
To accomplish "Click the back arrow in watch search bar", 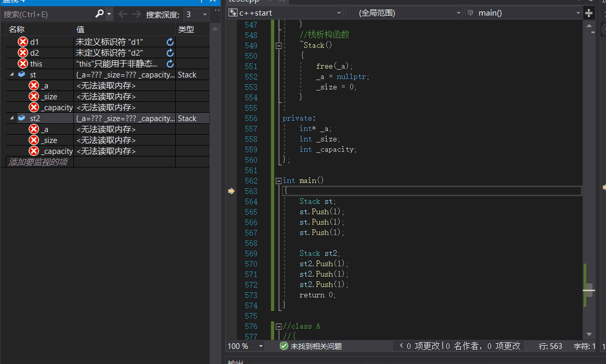I will coord(123,14).
